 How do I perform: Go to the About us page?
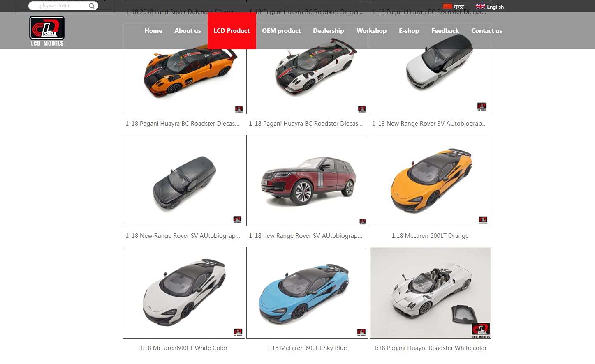tap(188, 31)
